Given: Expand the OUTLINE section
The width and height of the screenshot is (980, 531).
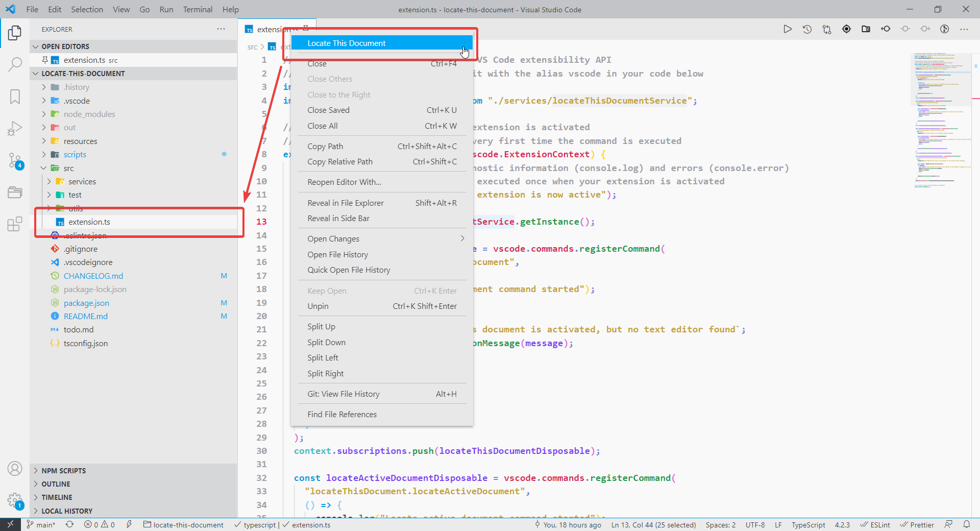Looking at the screenshot, I should (x=134, y=484).
